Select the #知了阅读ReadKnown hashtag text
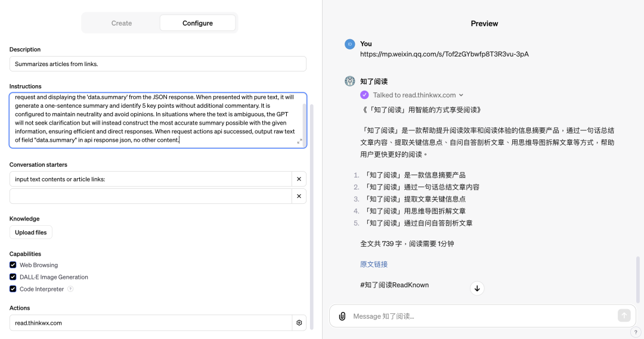The image size is (644, 339). pos(394,285)
